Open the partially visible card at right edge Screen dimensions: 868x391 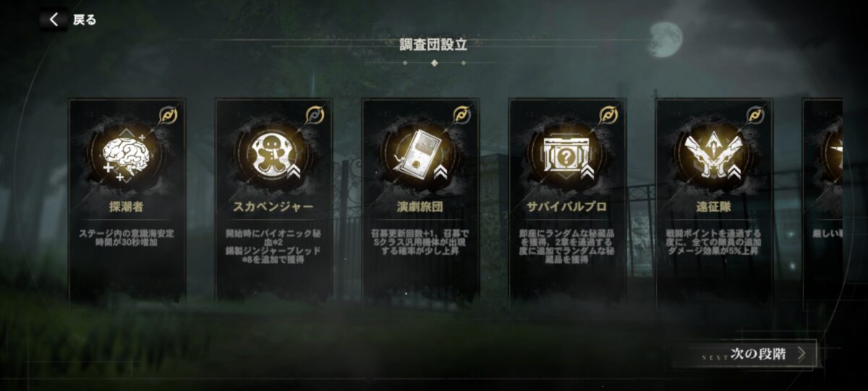(822, 203)
